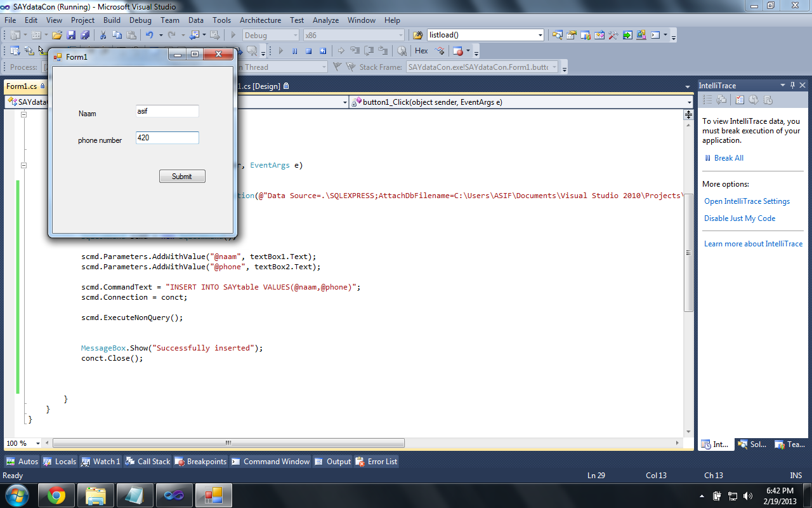Viewport: 812px width, 508px height.
Task: Click the Show Next Statement arrow icon
Action: coord(341,51)
